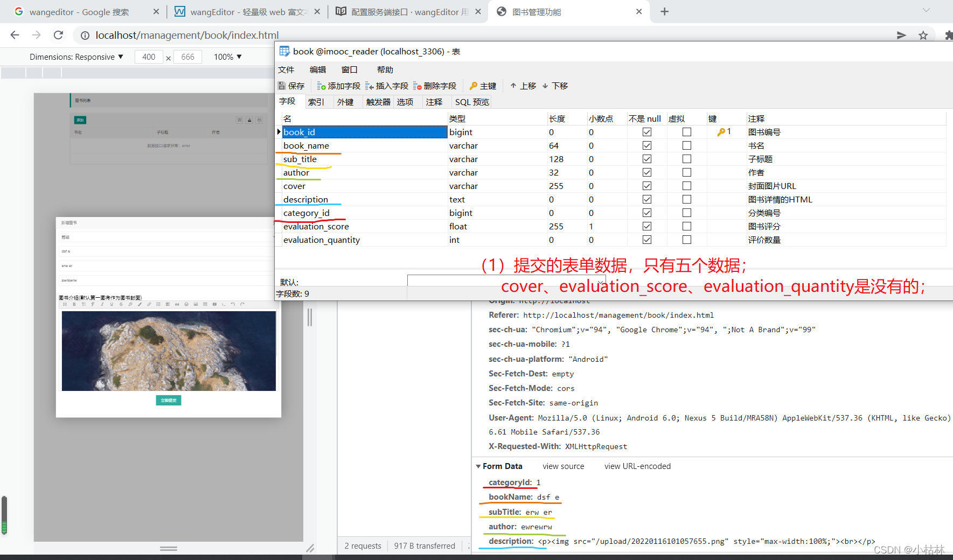Image resolution: width=953 pixels, height=560 pixels.
Task: Move the selected field up with 上移
Action: click(523, 86)
